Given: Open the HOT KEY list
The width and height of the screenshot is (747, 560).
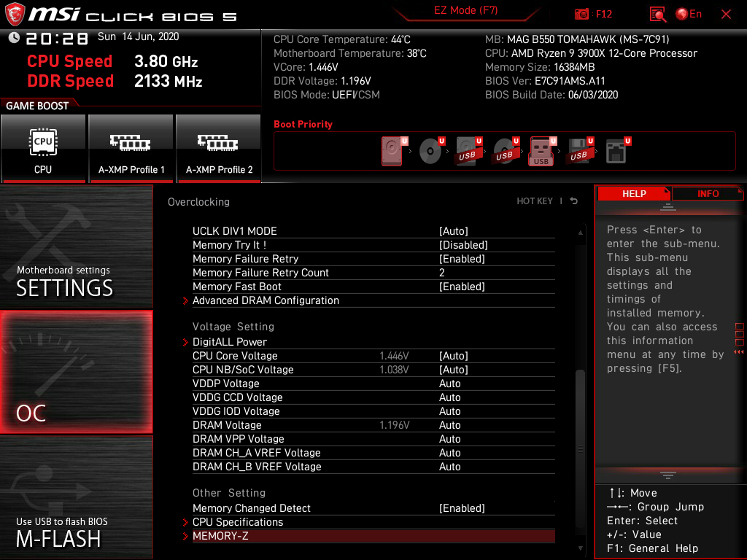Looking at the screenshot, I should click(x=535, y=201).
